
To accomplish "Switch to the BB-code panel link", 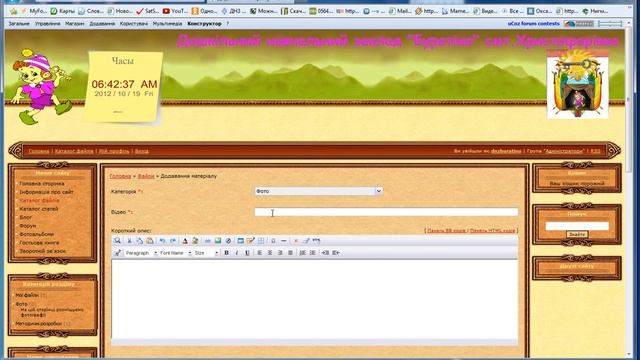I will coord(446,231).
